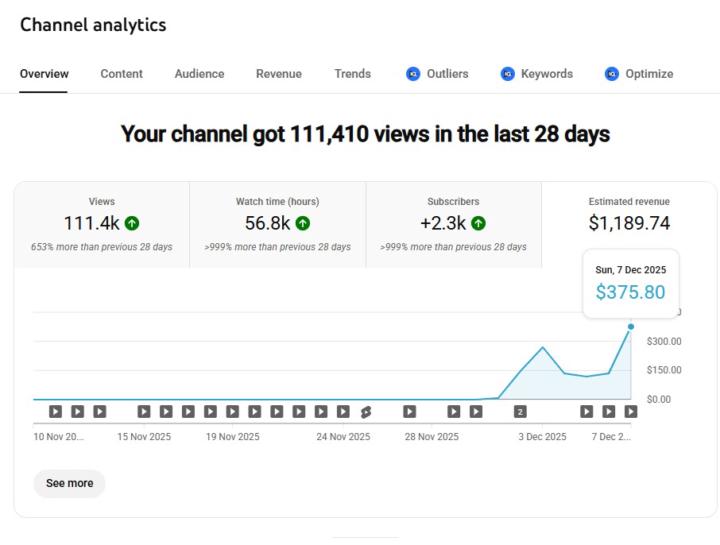Image resolution: width=720 pixels, height=545 pixels.
Task: Select the Views metric card
Action: [x=101, y=225]
